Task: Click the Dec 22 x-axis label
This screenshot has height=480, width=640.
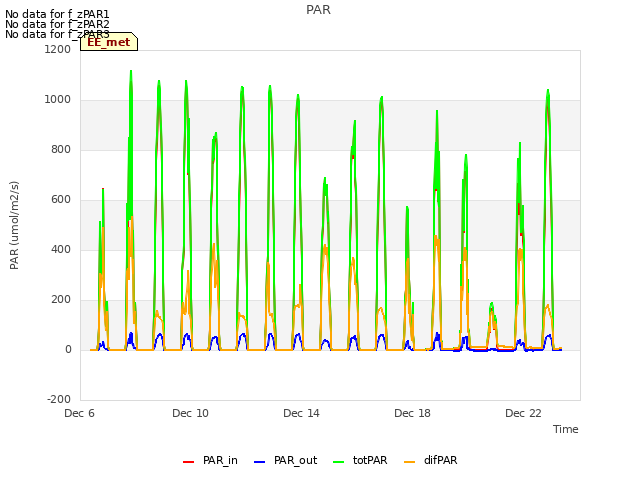Action: pos(523,413)
